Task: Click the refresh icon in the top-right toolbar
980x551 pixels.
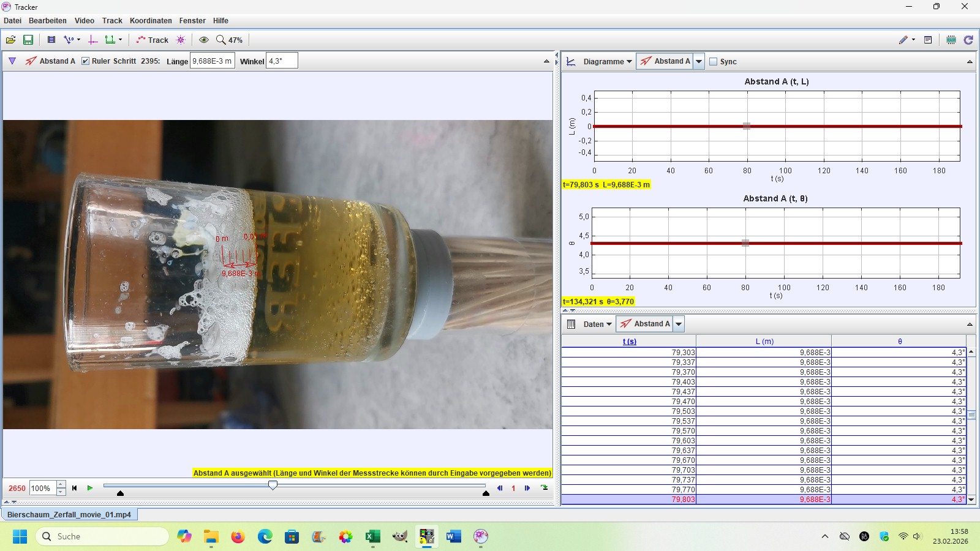Action: pos(968,40)
